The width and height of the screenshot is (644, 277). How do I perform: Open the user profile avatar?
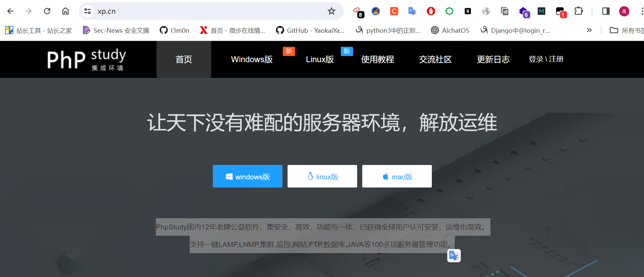point(624,11)
